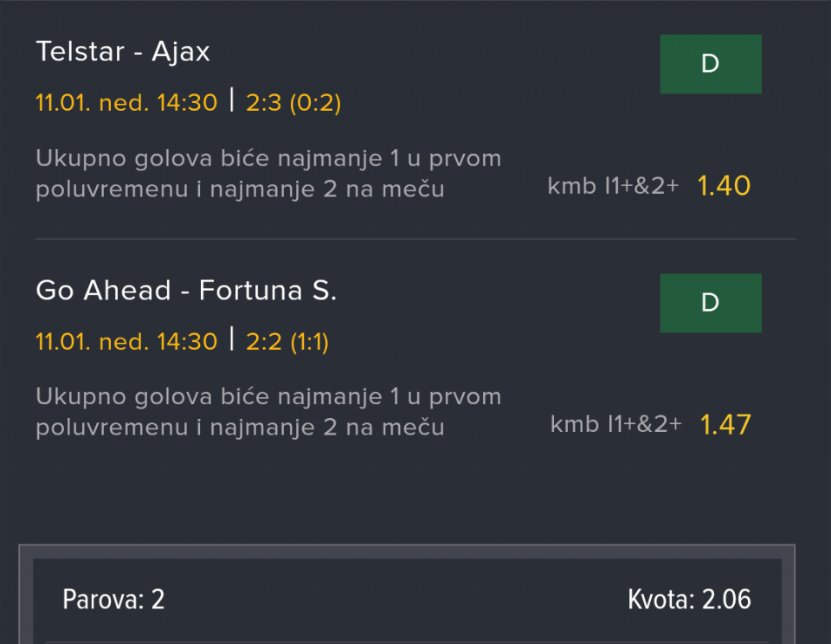The height and width of the screenshot is (644, 831).
Task: Click the kmb I1+&2+ label for Go Ahead match
Action: tap(615, 424)
